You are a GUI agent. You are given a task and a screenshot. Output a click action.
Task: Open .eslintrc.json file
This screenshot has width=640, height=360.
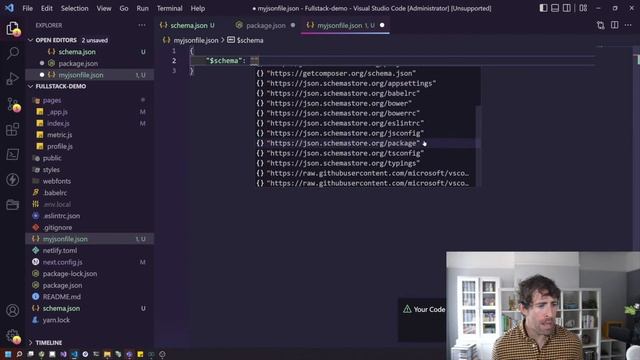pos(89,216)
